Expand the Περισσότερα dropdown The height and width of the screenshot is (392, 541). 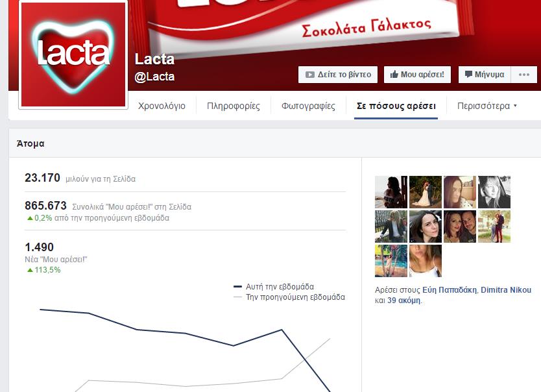pyautogui.click(x=487, y=106)
